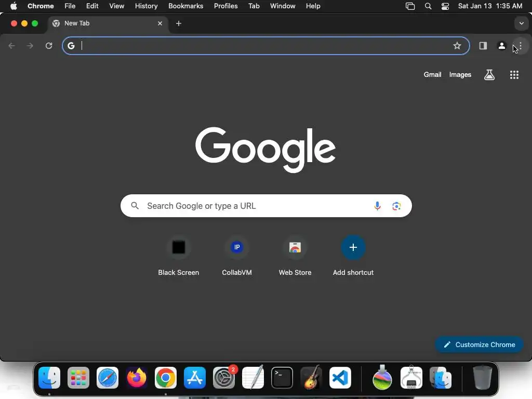532x399 pixels.
Task: Launch Terminal from the Dock
Action: (x=282, y=378)
